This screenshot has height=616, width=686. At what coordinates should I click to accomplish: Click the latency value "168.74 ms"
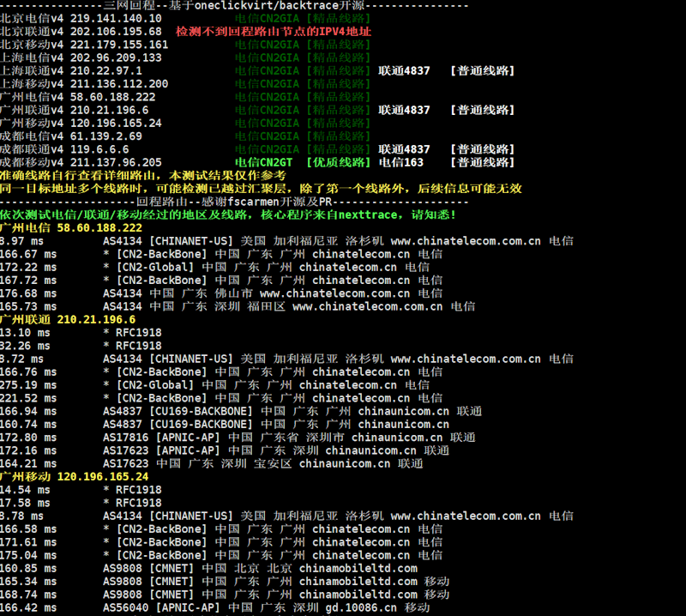coord(28,595)
